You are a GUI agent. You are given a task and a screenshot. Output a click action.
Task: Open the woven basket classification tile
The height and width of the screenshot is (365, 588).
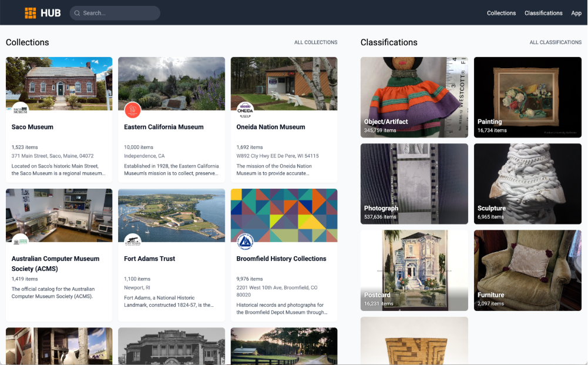[414, 341]
